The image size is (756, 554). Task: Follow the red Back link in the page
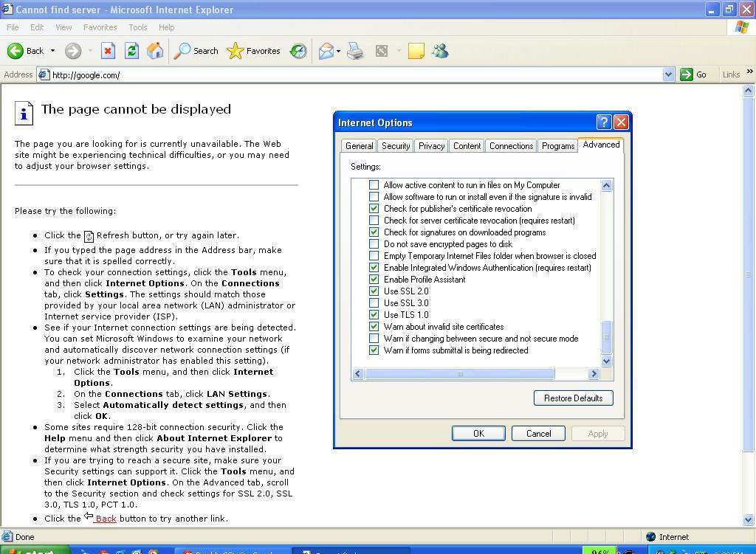tap(106, 519)
